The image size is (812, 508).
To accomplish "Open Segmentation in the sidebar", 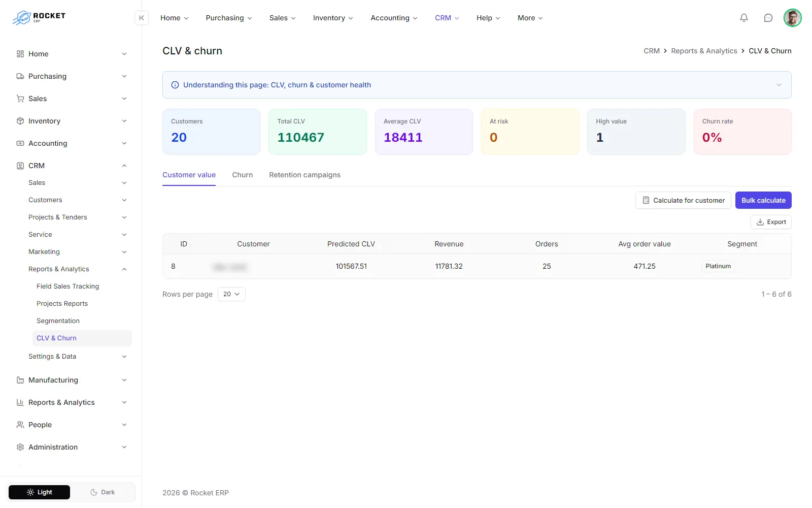I will [58, 321].
